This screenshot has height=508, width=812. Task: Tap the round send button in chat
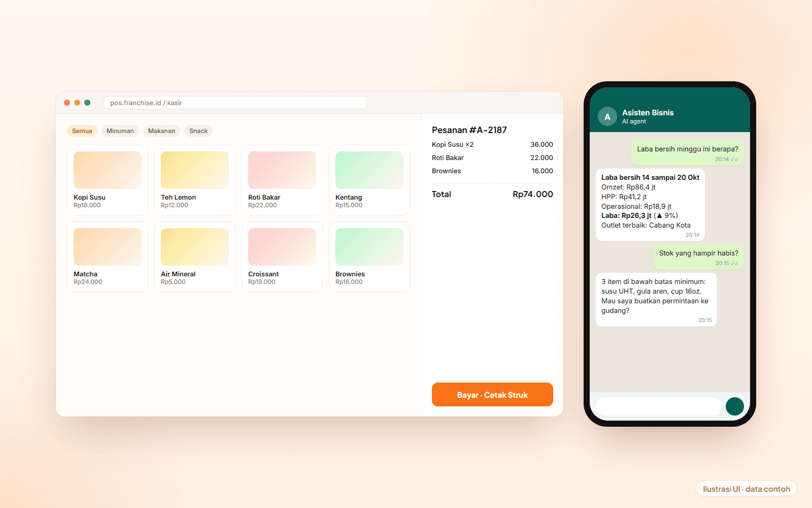tap(735, 406)
